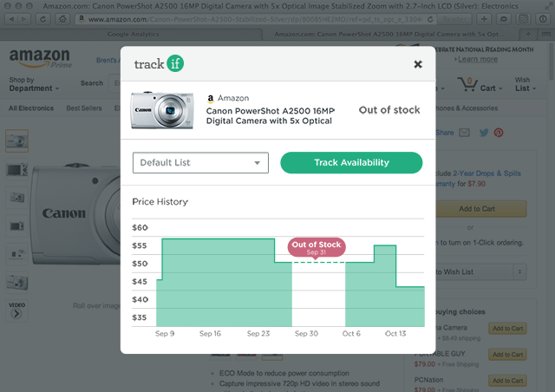Click the trackif logo
Screen dimensions: 555x392
pos(159,63)
